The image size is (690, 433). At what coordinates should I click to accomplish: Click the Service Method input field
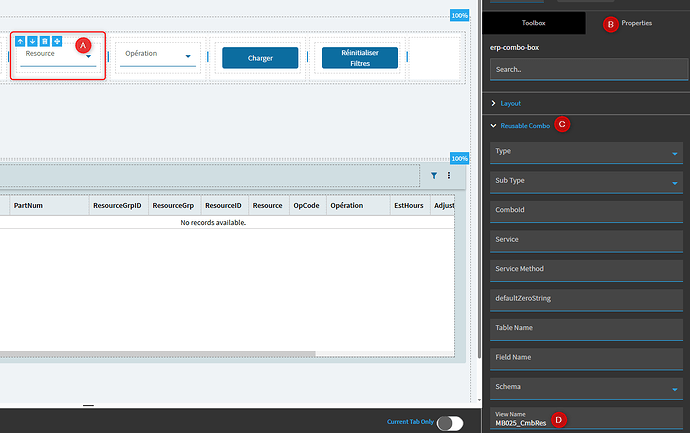pos(586,271)
